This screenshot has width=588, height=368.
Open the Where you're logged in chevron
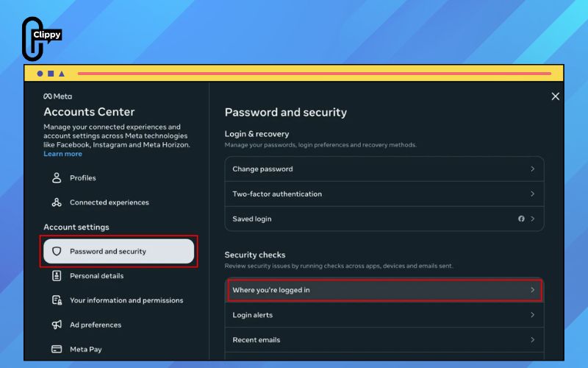point(532,290)
